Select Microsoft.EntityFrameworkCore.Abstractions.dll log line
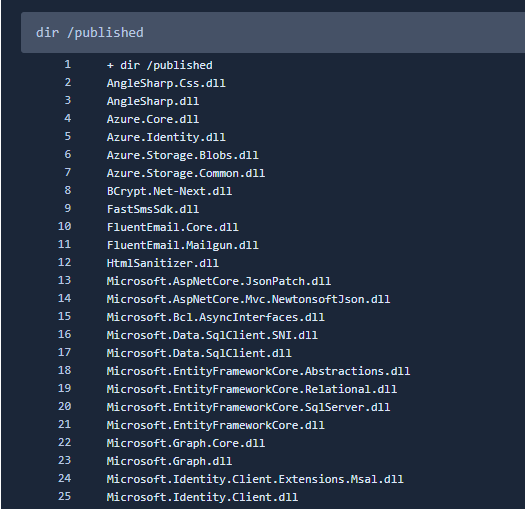Viewport: 525px width, 509px height. (x=258, y=371)
